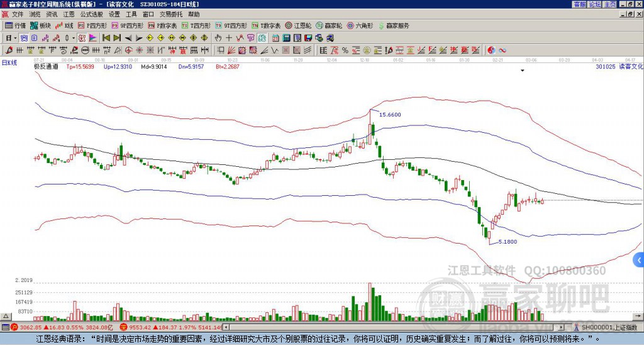Image resolution: width=644 pixels, height=345 pixels.
Task: Click the yin-yang taiji icon
Action: pos(491,50)
